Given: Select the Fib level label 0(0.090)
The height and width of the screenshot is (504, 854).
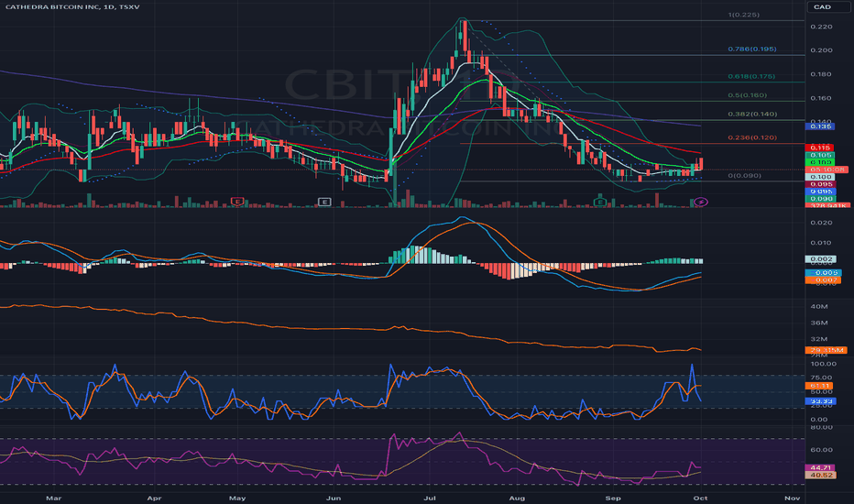Looking at the screenshot, I should click(x=745, y=175).
